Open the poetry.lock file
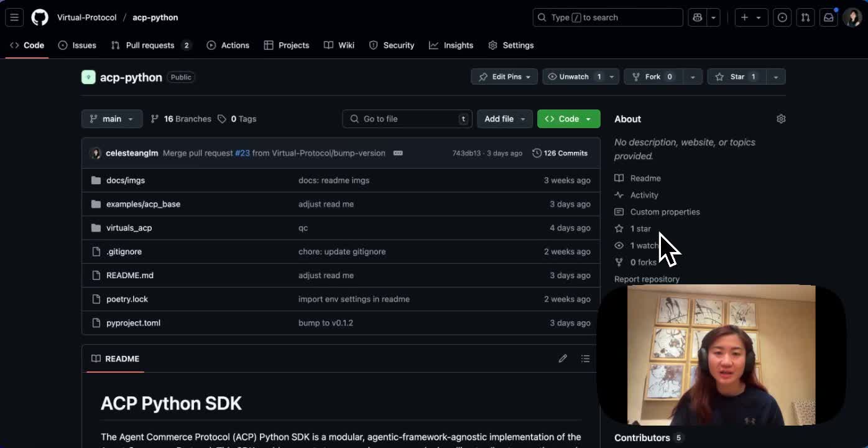Screen dimensions: 868x448 click(x=127, y=299)
